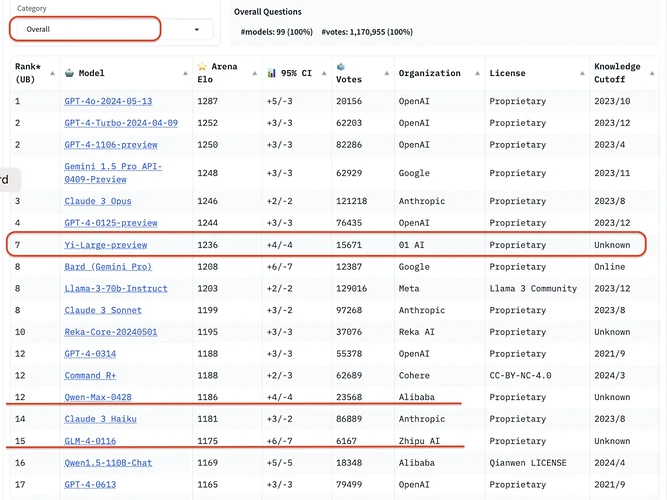Visit the GLM-4-0116 model link
The width and height of the screenshot is (667, 500).
[x=92, y=441]
